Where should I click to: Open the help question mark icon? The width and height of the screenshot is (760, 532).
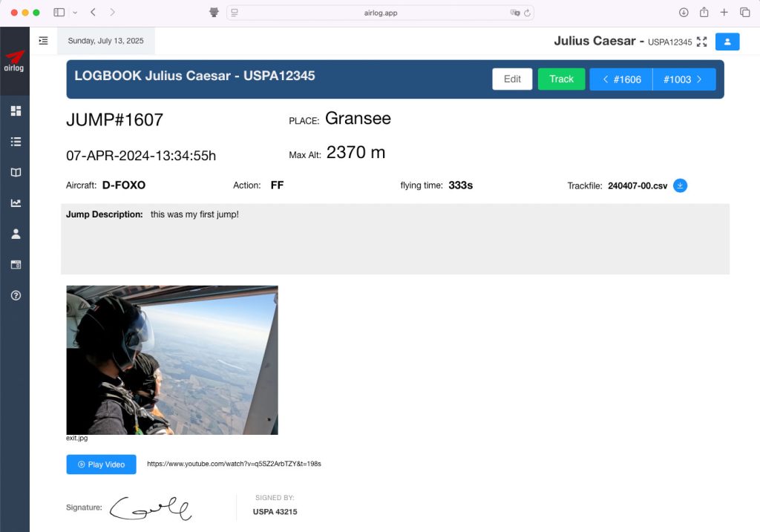click(16, 295)
